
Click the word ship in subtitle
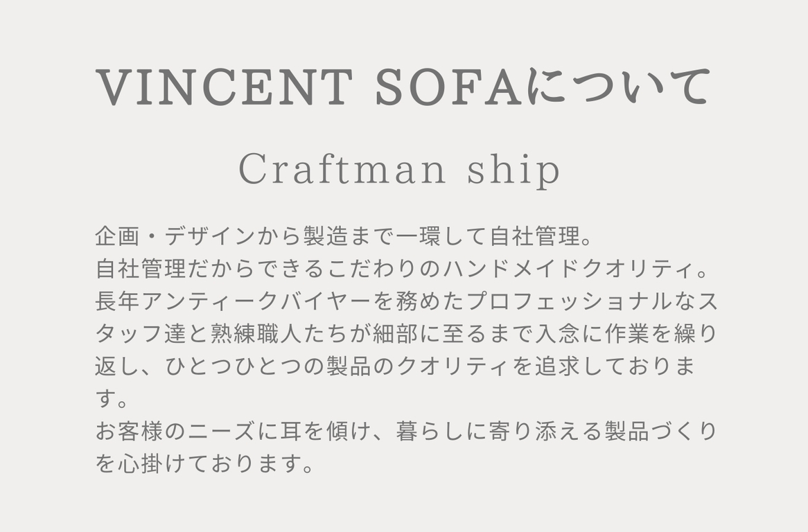513,170
